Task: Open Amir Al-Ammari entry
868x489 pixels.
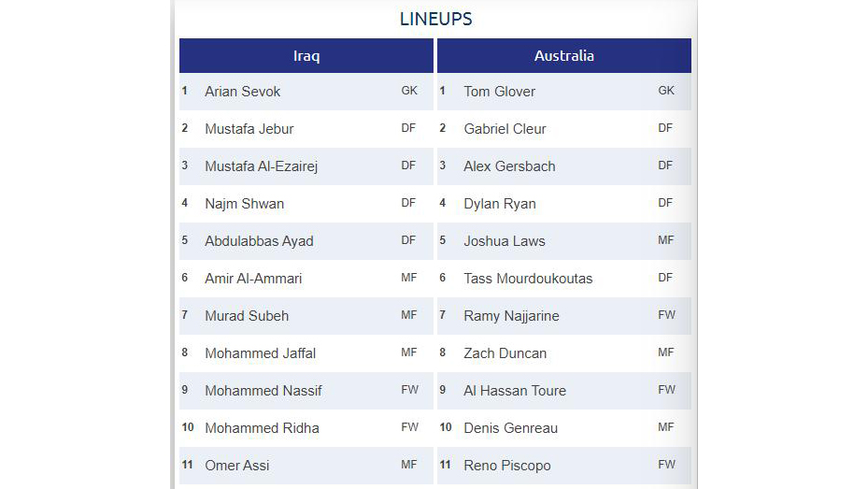Action: pos(253,279)
